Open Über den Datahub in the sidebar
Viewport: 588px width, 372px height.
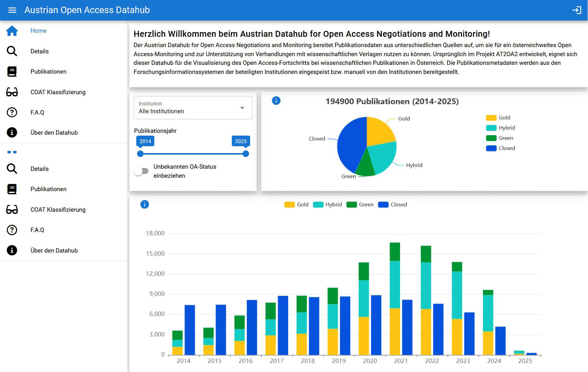[x=54, y=132]
